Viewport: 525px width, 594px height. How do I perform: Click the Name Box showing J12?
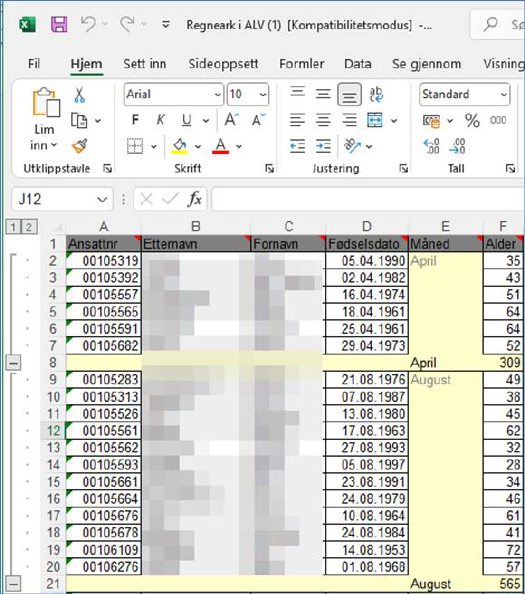click(x=62, y=199)
